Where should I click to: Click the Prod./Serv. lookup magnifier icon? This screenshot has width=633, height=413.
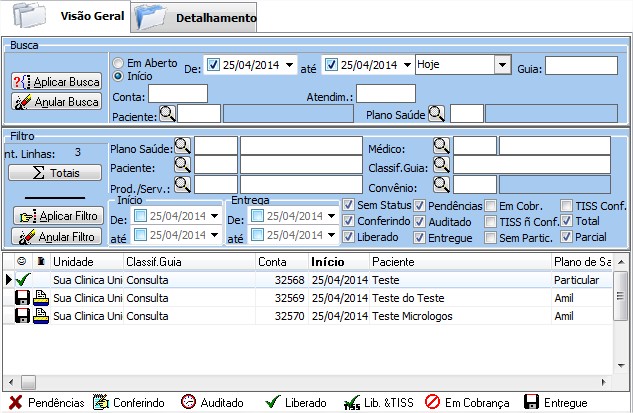pyautogui.click(x=182, y=184)
